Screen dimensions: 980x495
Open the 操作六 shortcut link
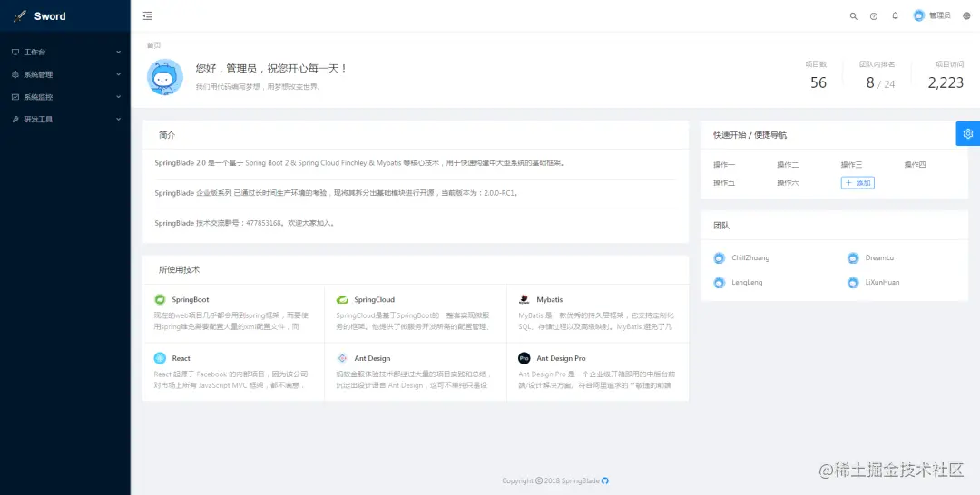pos(789,183)
